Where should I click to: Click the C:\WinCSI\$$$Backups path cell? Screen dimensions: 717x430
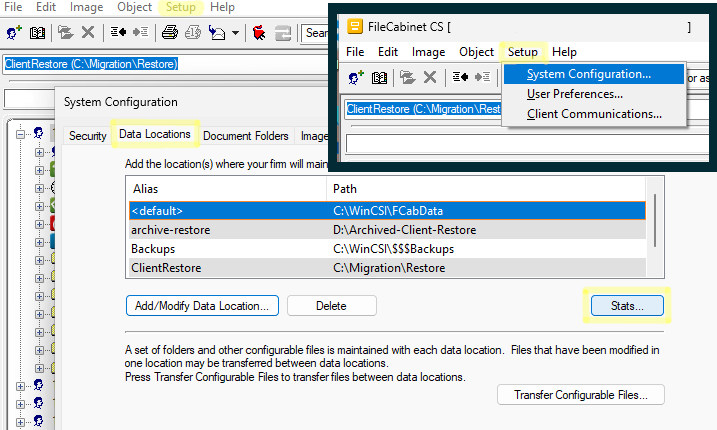pyautogui.click(x=393, y=249)
